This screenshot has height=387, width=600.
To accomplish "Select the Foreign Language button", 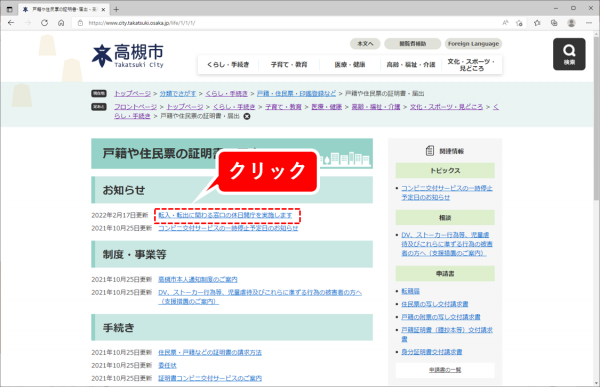I will coord(473,44).
